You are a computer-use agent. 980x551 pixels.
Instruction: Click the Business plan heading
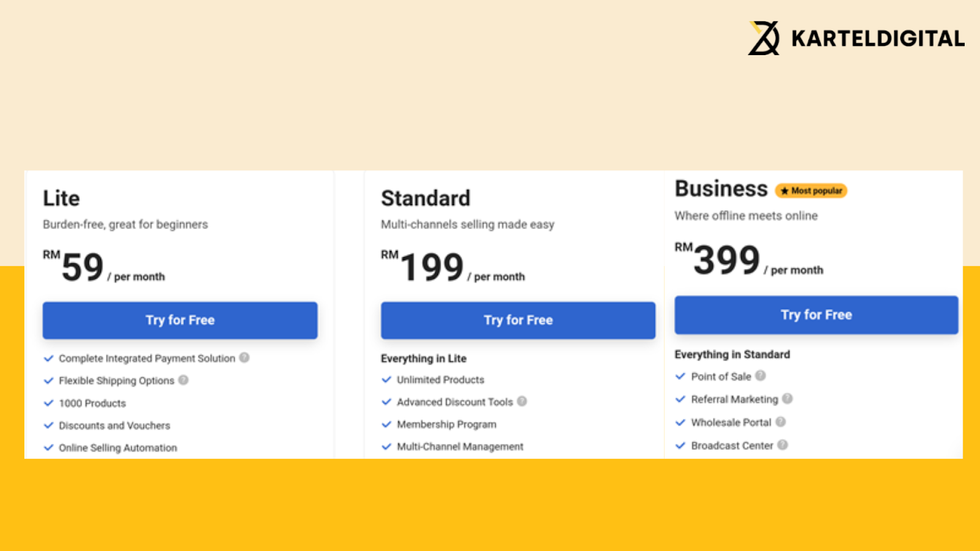coord(721,189)
